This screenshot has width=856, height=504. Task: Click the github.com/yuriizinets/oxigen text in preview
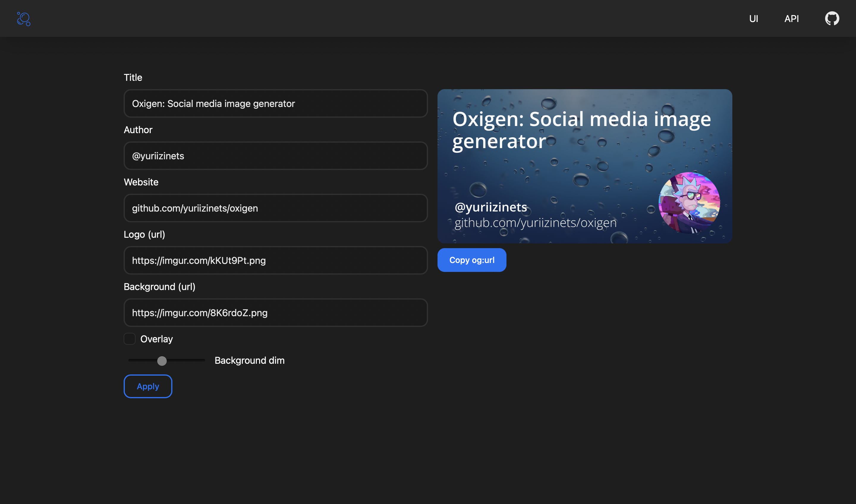tap(536, 223)
